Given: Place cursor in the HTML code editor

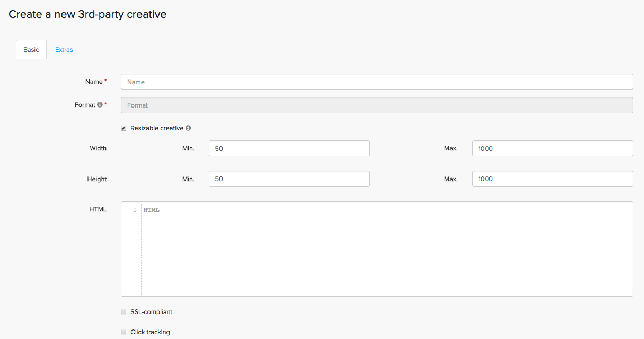Looking at the screenshot, I should [386, 249].
